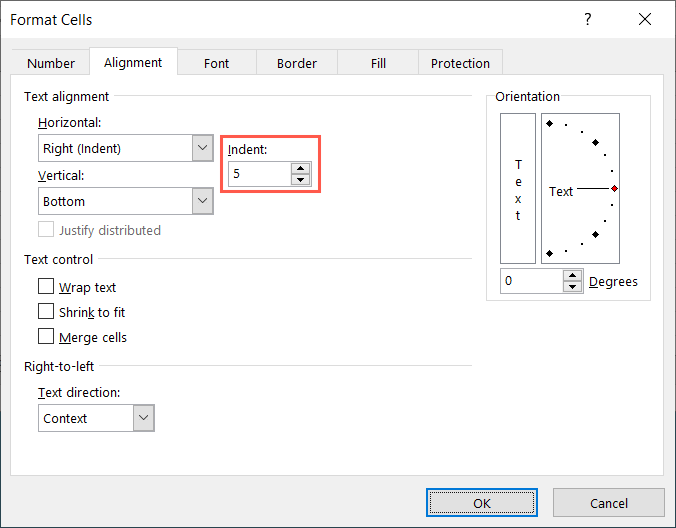The height and width of the screenshot is (528, 676).
Task: Close the Format Cells dialog
Action: click(645, 19)
